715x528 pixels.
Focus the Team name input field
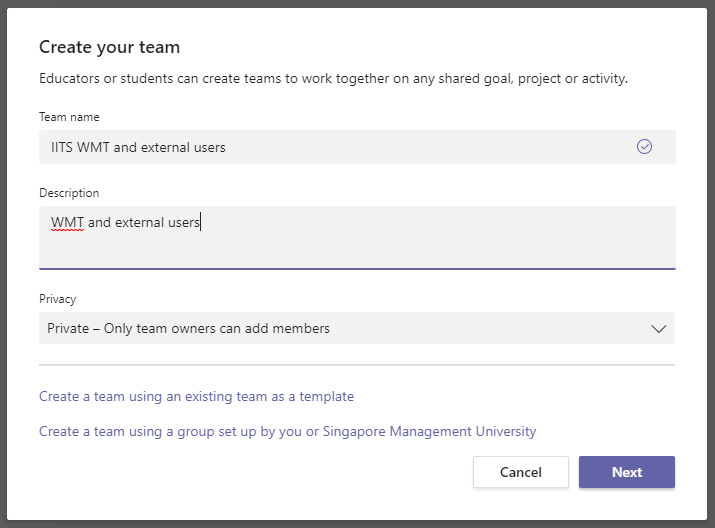357,147
